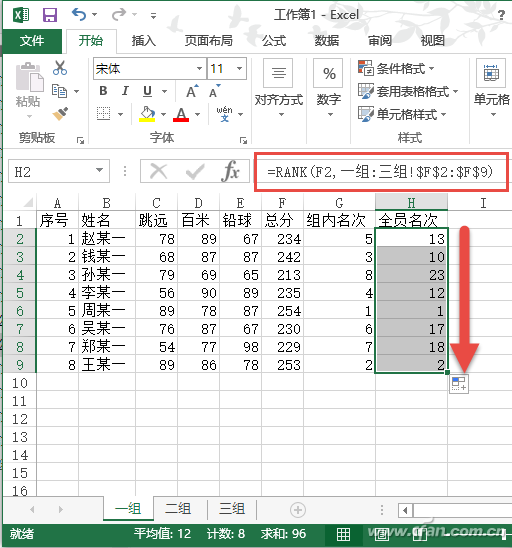Expand the font name dropdown (宋体)
The width and height of the screenshot is (512, 548).
pyautogui.click(x=200, y=68)
